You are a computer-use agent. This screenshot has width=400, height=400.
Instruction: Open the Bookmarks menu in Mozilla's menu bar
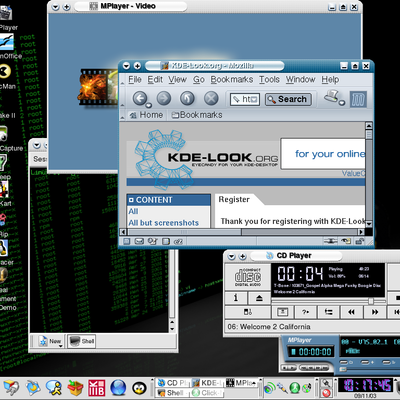(x=232, y=80)
